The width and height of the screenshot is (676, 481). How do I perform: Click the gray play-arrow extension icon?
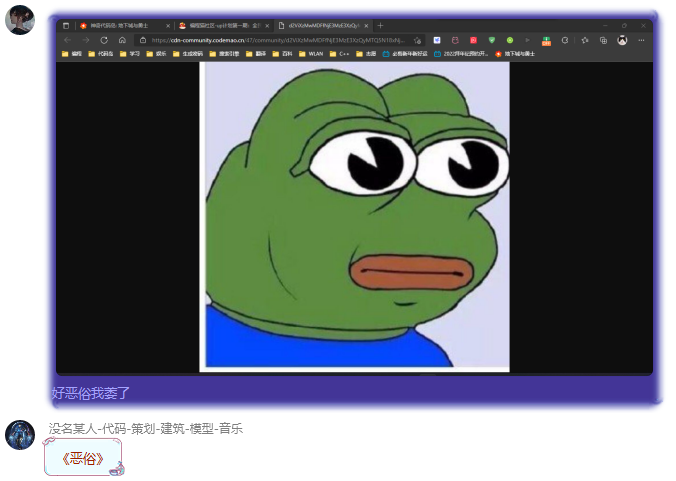pos(528,40)
